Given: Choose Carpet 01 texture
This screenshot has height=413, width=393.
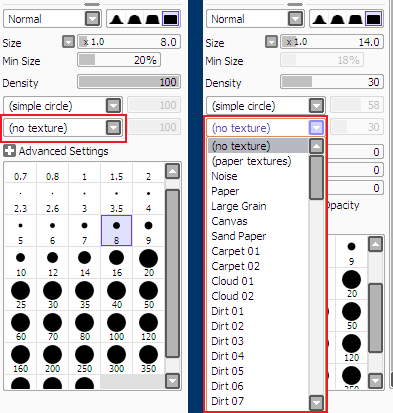Looking at the screenshot, I should (258, 251).
